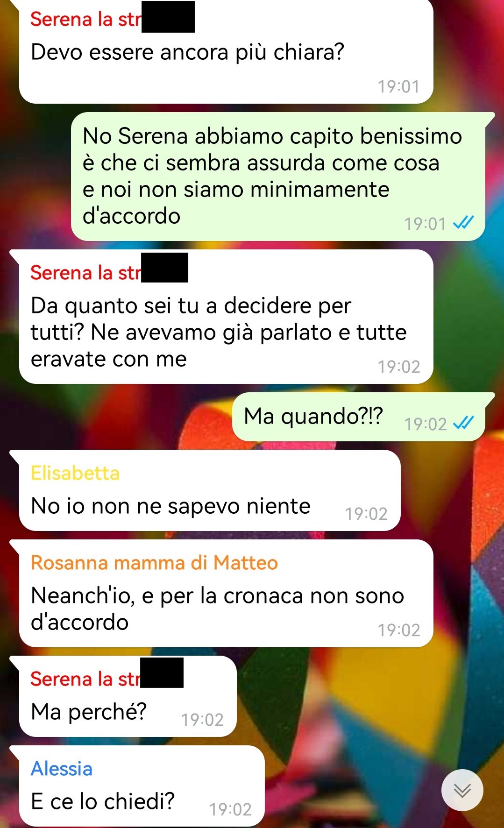Select the green 'No Serena abbiamo capito benissimo' message
The height and width of the screenshot is (828, 504).
point(278,177)
